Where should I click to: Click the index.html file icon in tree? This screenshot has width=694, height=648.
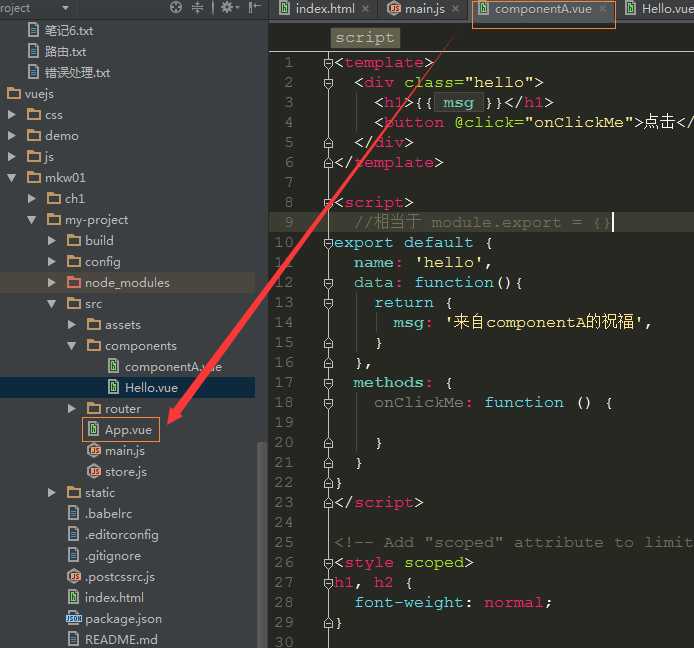[73, 597]
